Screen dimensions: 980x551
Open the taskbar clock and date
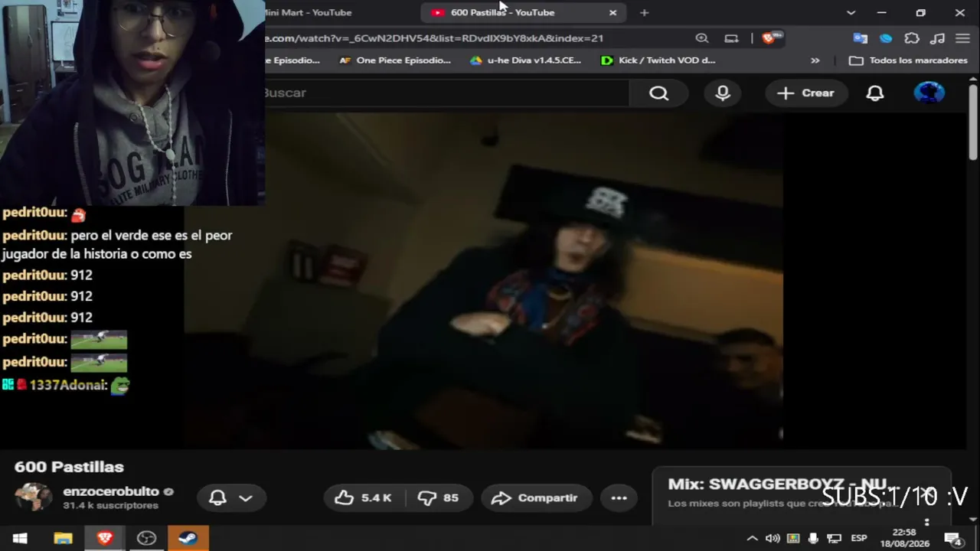[904, 538]
